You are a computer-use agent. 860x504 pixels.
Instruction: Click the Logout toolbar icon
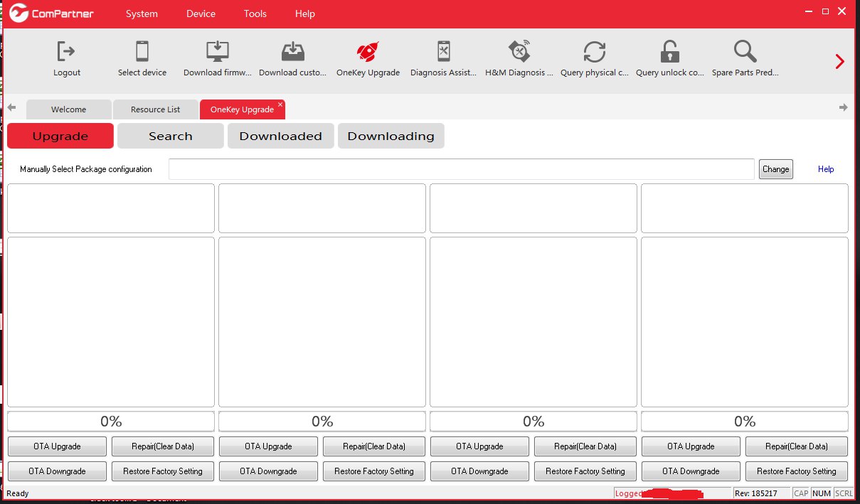point(66,58)
